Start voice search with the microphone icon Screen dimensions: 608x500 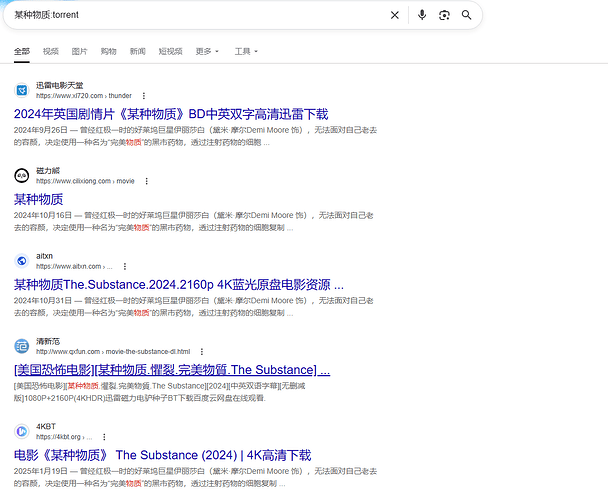422,15
